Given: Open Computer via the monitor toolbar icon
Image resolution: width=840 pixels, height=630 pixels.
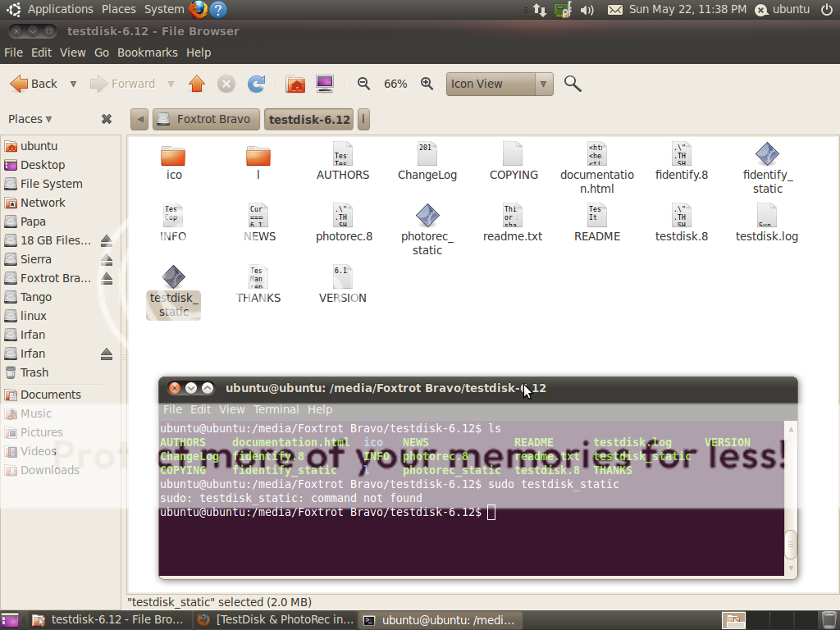Looking at the screenshot, I should pyautogui.click(x=325, y=84).
